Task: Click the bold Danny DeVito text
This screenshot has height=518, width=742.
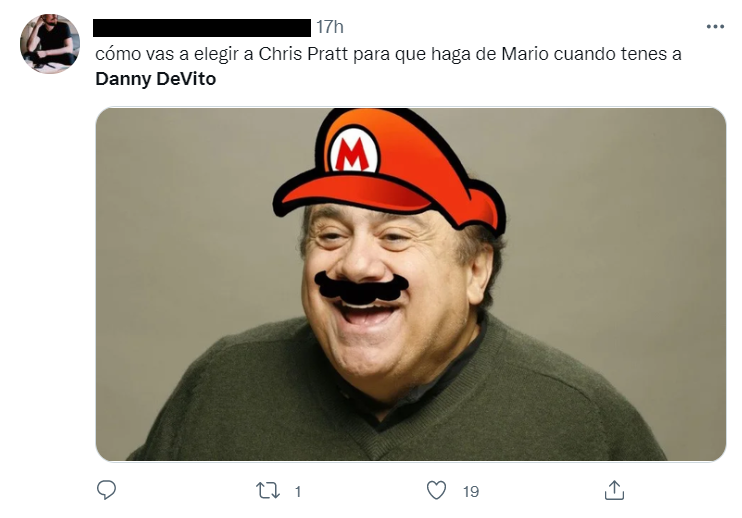Action: tap(156, 79)
